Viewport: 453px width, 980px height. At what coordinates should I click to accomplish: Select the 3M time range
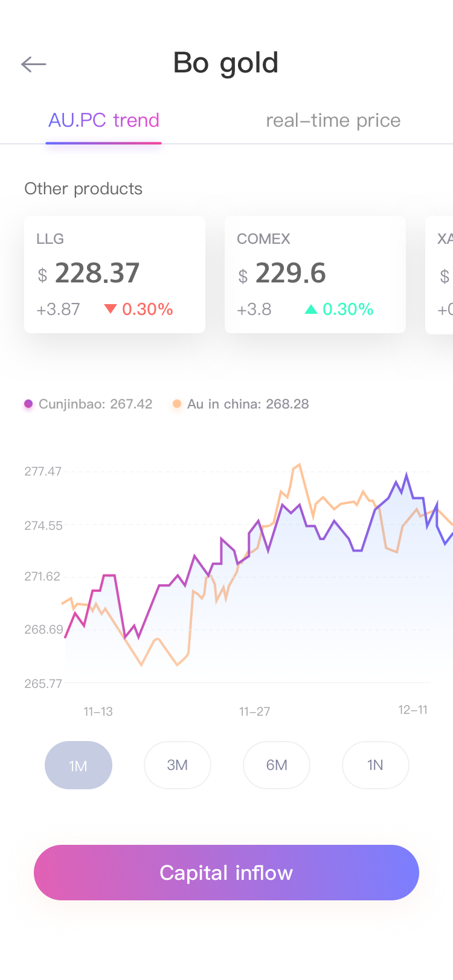(178, 765)
